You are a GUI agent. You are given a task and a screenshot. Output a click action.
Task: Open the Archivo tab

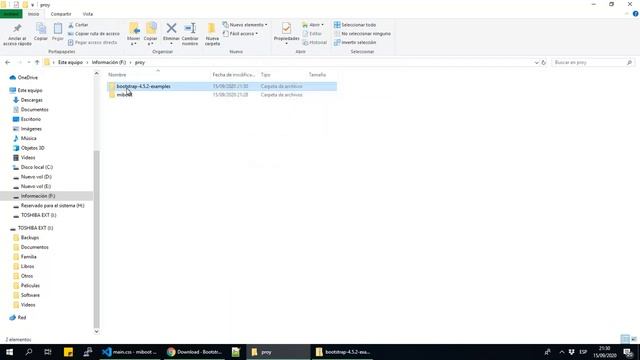point(11,14)
